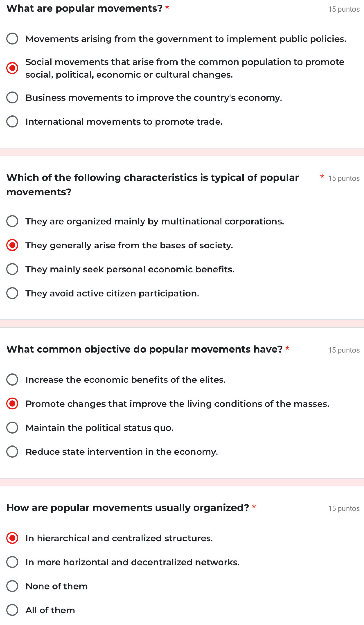Select "organized mainly by multinational corporations" option

point(12,221)
